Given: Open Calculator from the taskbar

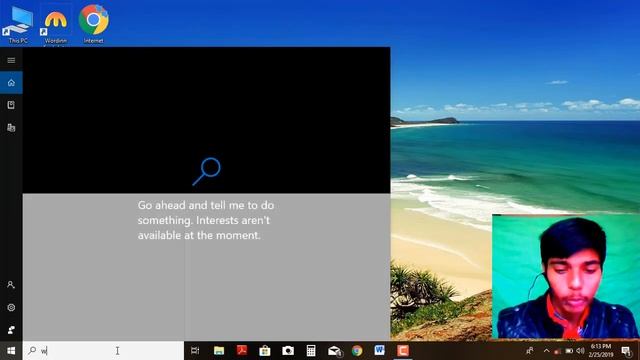Looking at the screenshot, I should [x=311, y=351].
